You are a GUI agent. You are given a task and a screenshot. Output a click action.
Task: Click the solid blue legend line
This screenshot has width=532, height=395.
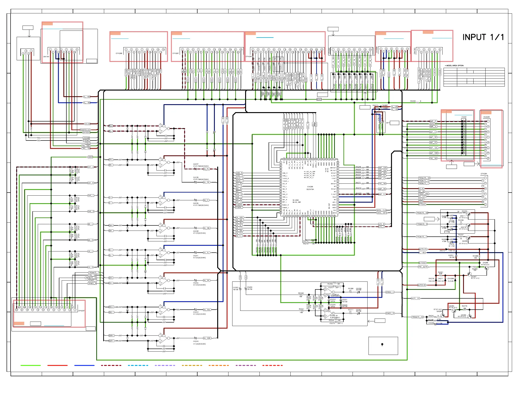coord(84,365)
